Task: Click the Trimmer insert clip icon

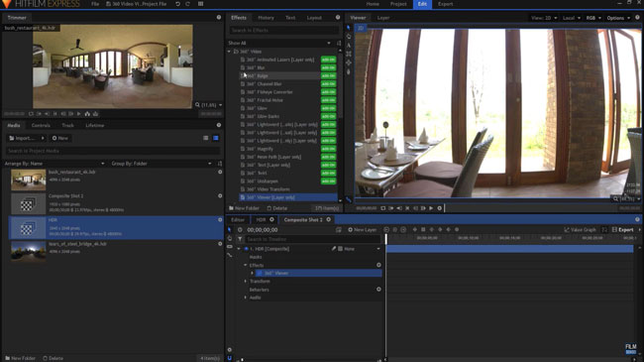Action: tap(87, 114)
